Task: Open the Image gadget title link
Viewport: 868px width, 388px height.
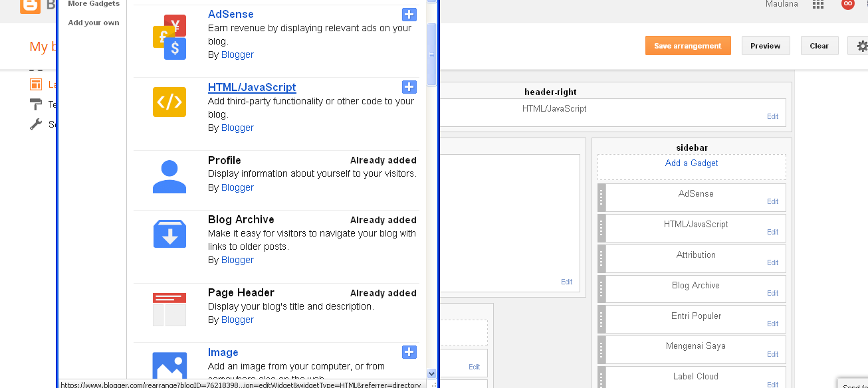Action: tap(223, 352)
